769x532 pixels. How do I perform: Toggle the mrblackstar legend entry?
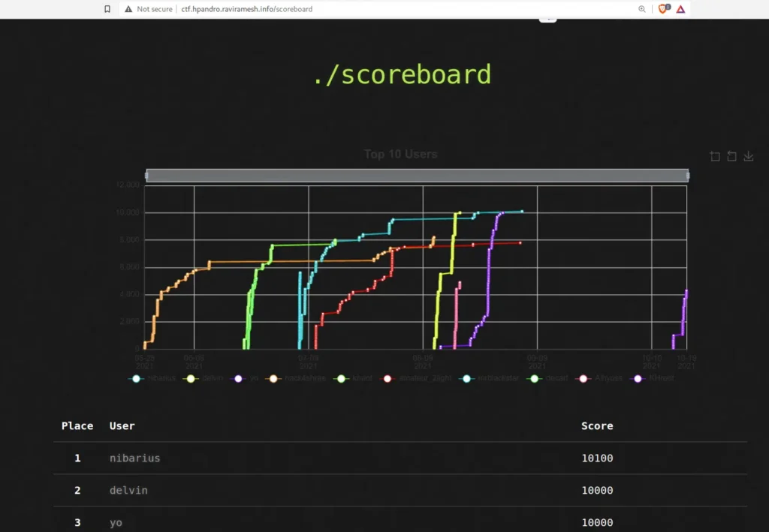click(x=489, y=378)
